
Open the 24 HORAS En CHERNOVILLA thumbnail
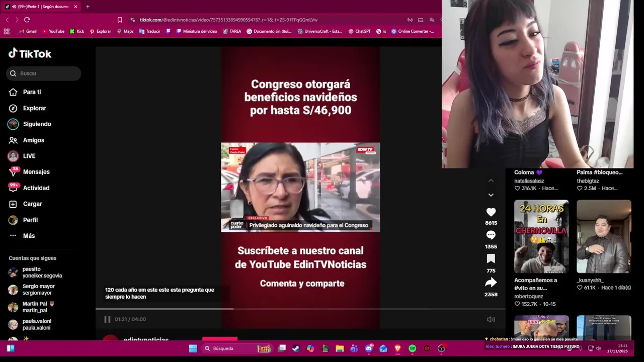(x=541, y=236)
